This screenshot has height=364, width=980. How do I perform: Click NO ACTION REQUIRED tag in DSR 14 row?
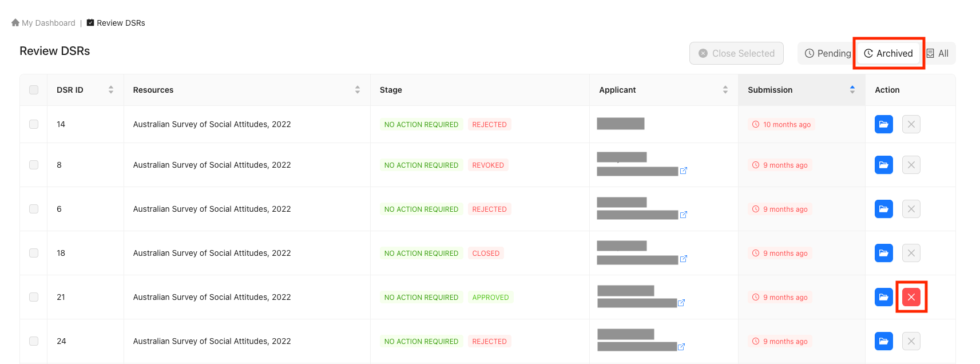(x=421, y=124)
